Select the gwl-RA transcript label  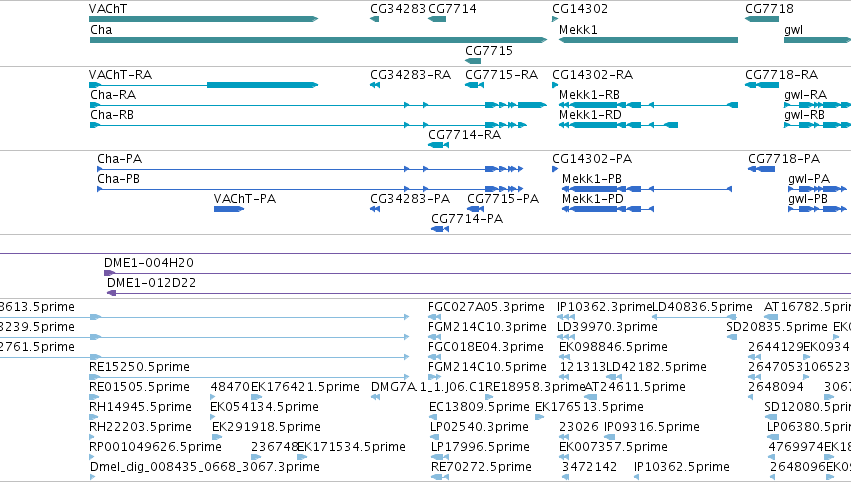[805, 95]
